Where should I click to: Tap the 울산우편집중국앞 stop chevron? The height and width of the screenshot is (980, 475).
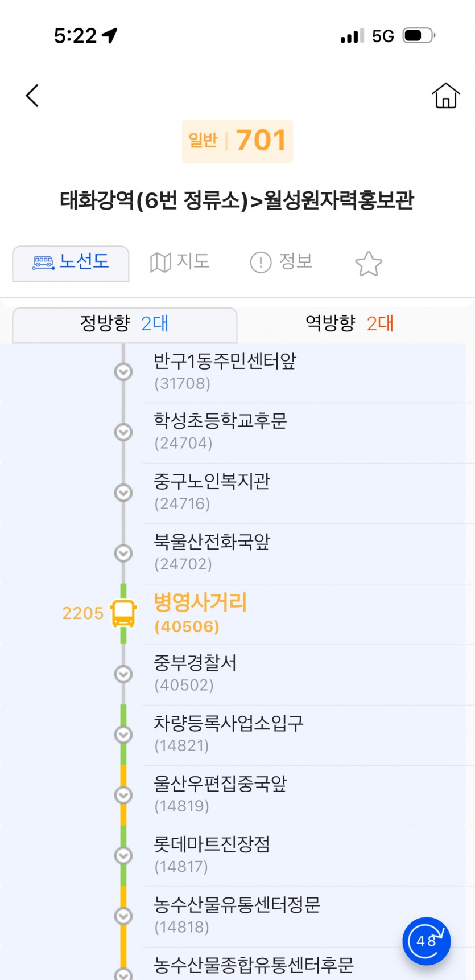pos(123,795)
